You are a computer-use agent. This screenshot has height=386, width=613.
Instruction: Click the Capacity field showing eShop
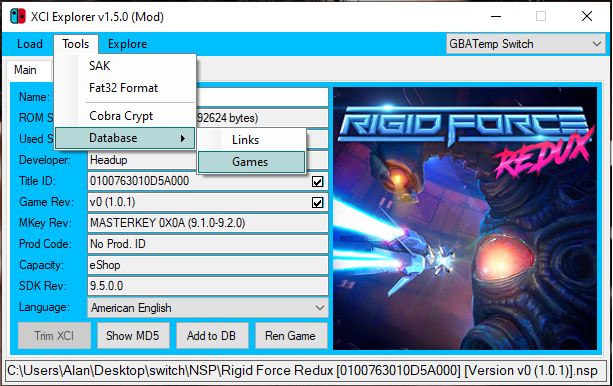[x=208, y=265]
